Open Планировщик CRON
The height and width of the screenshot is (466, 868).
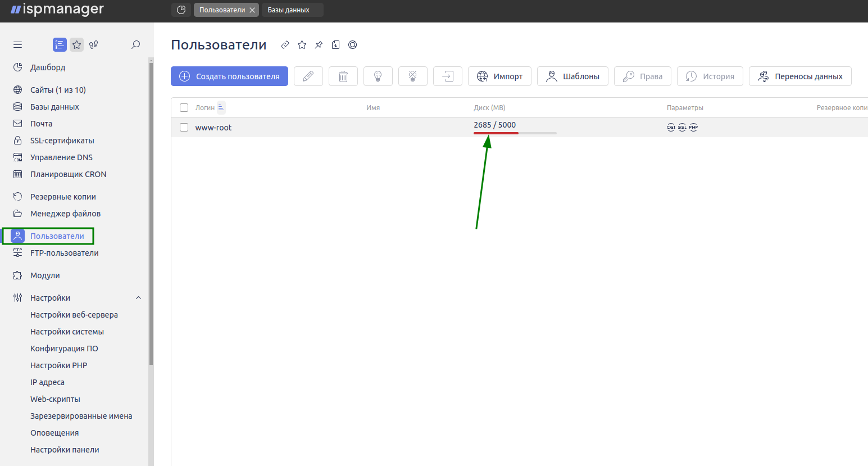pos(68,174)
